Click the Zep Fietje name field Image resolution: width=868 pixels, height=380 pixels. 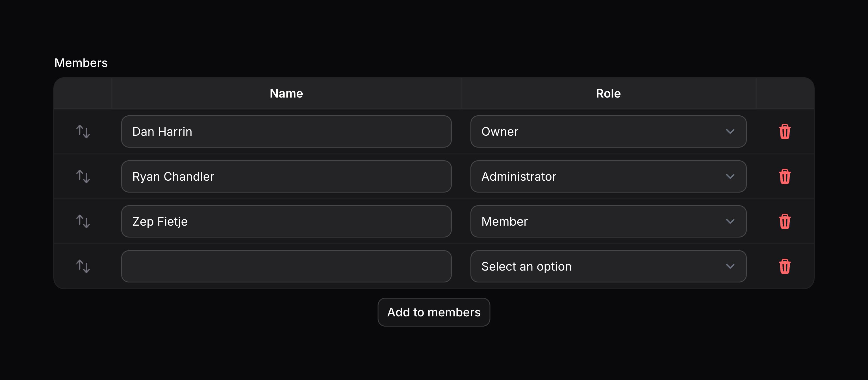pyautogui.click(x=286, y=221)
